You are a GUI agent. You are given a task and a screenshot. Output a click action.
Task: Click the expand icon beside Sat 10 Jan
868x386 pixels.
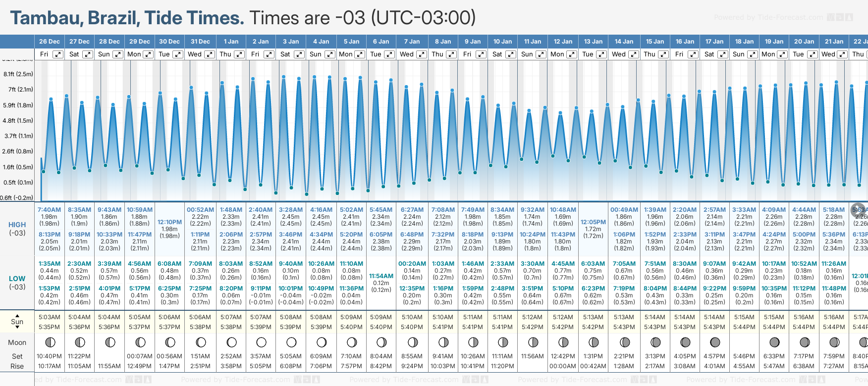[x=511, y=54]
